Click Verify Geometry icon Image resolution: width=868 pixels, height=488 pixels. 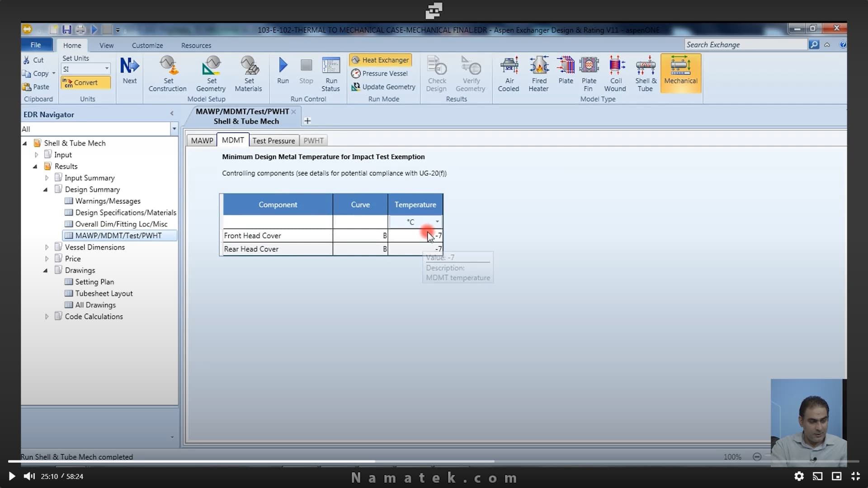pyautogui.click(x=471, y=74)
